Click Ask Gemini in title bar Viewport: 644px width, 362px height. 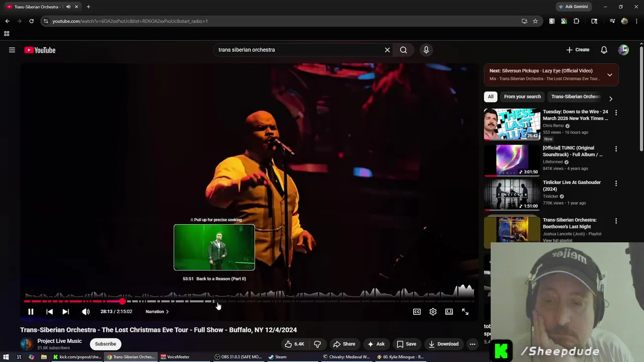573,7
